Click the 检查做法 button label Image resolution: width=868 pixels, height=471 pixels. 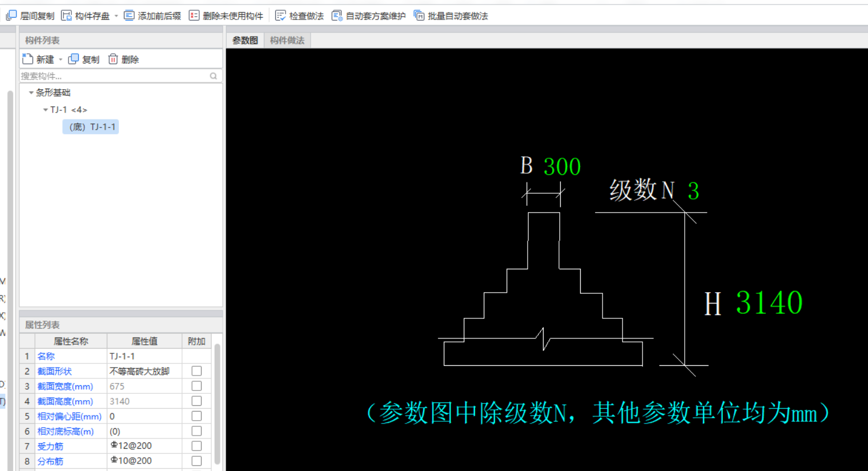[x=306, y=16]
